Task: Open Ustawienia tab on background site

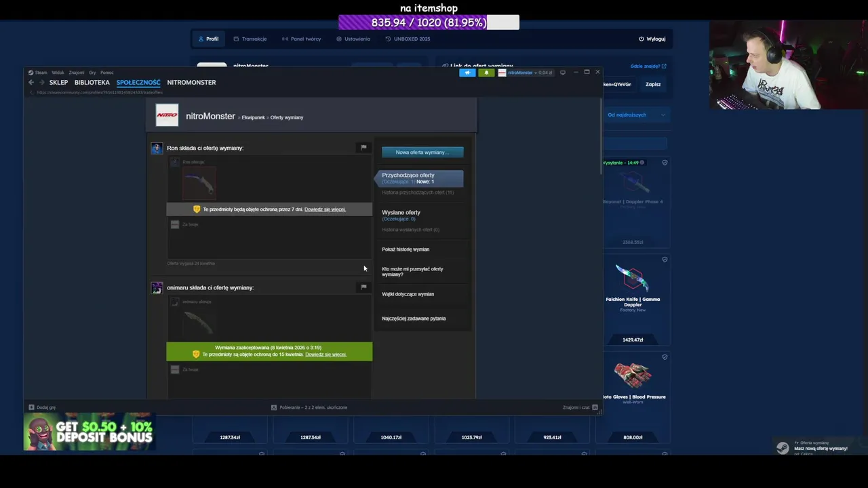Action: point(353,39)
